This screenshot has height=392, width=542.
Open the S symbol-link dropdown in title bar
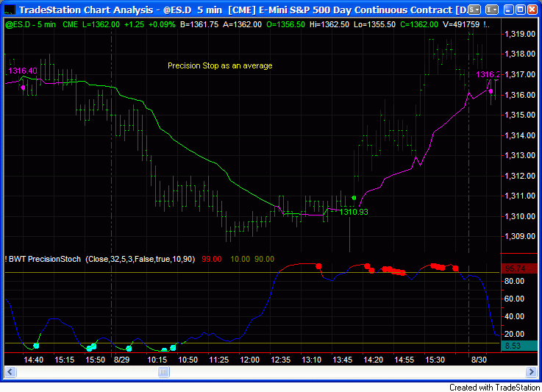click(474, 10)
